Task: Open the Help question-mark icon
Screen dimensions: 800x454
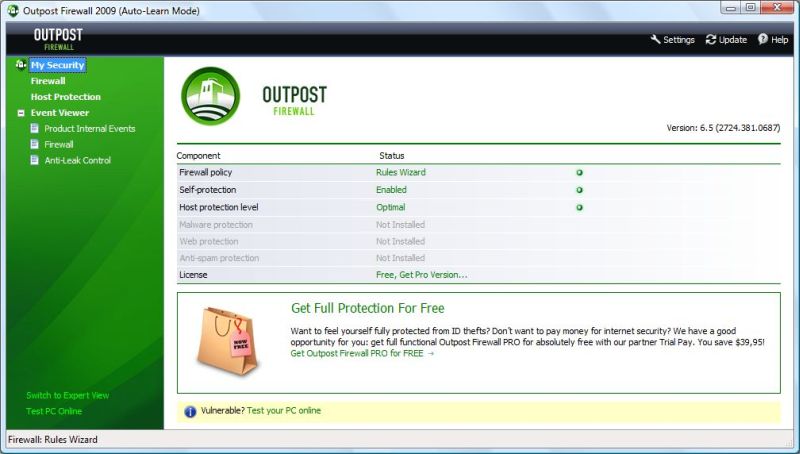Action: pyautogui.click(x=763, y=39)
